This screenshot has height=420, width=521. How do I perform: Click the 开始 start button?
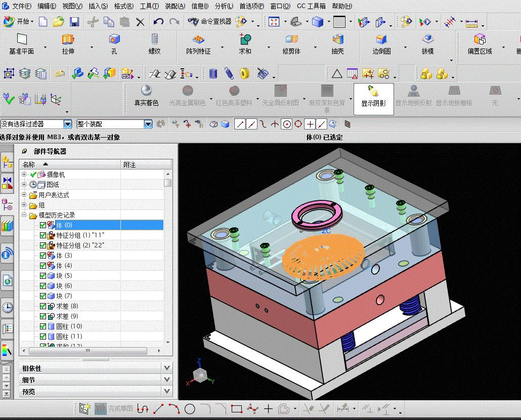[x=19, y=22]
